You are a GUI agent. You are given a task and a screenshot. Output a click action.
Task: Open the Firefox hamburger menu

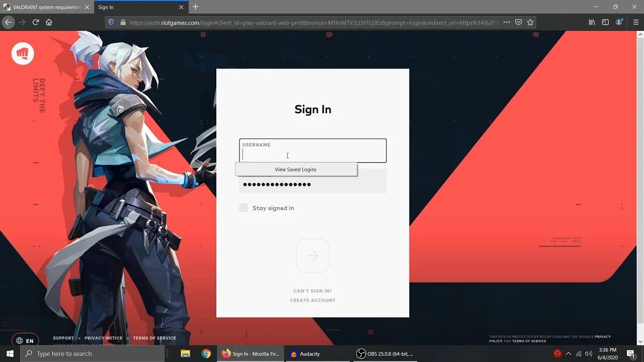(x=635, y=22)
